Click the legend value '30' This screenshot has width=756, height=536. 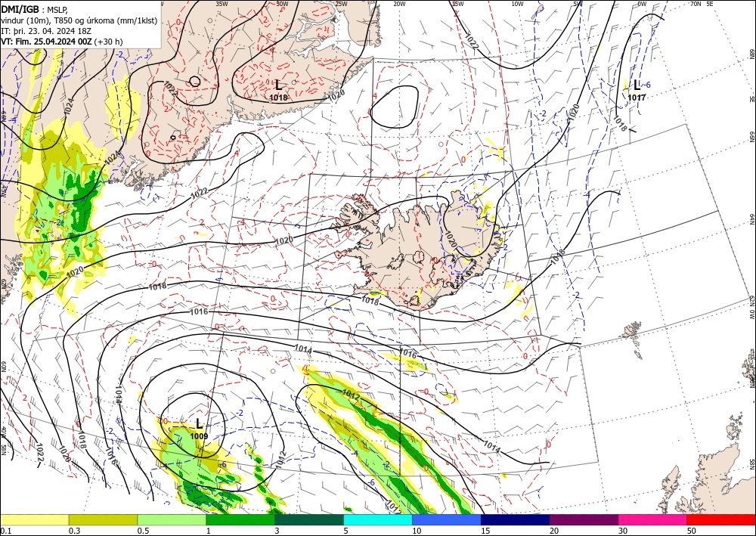pyautogui.click(x=623, y=531)
